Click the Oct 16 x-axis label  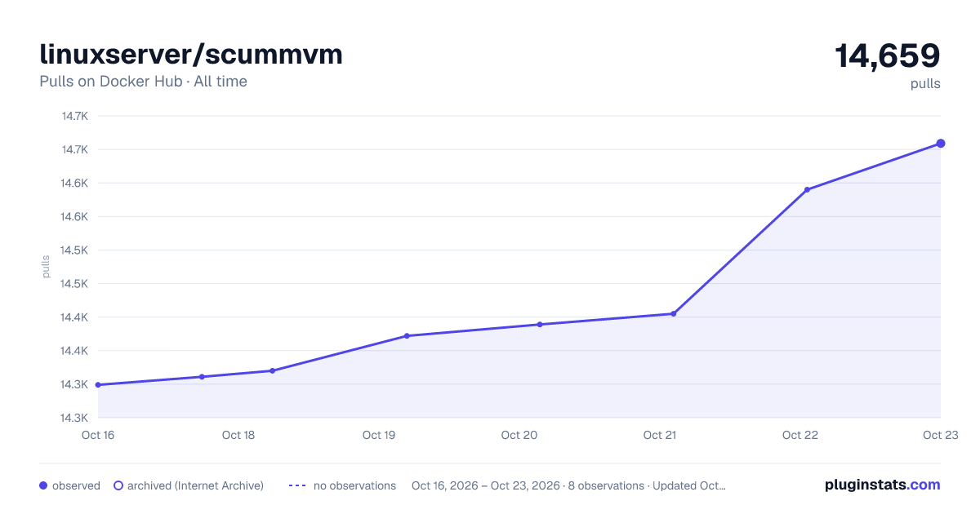point(98,435)
